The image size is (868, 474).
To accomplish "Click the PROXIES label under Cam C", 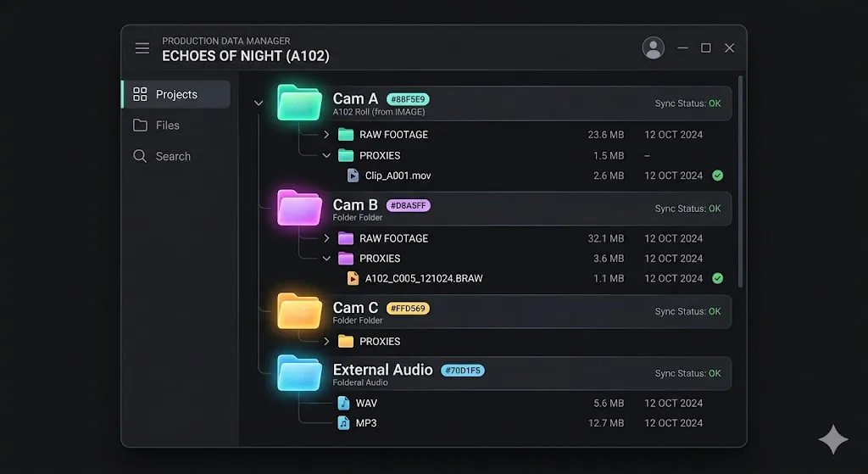I will [380, 341].
